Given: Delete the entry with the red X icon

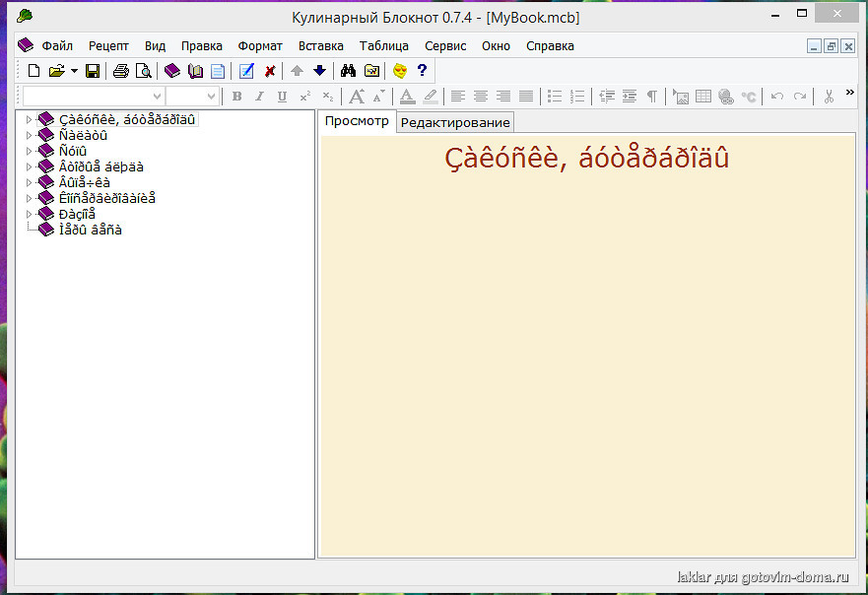Looking at the screenshot, I should pyautogui.click(x=270, y=71).
